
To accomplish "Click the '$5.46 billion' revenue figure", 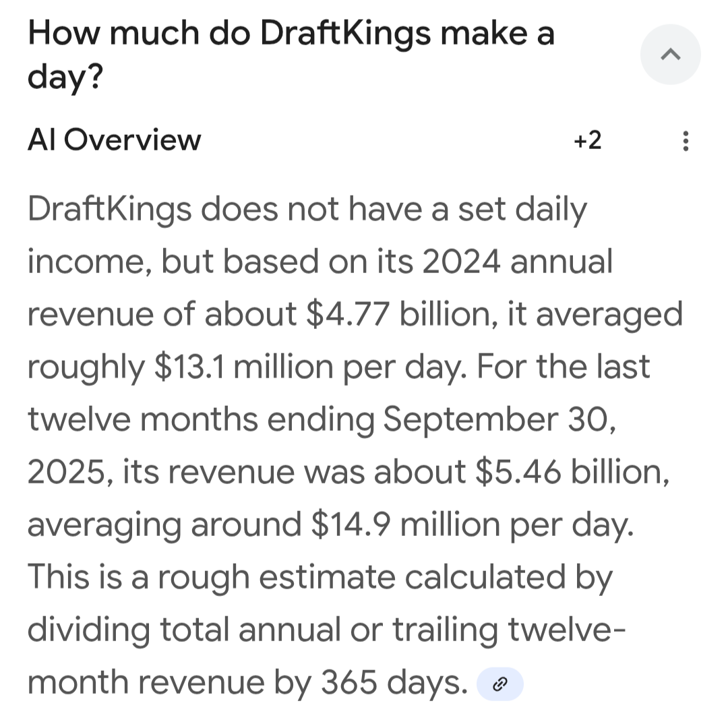I will pyautogui.click(x=572, y=472).
